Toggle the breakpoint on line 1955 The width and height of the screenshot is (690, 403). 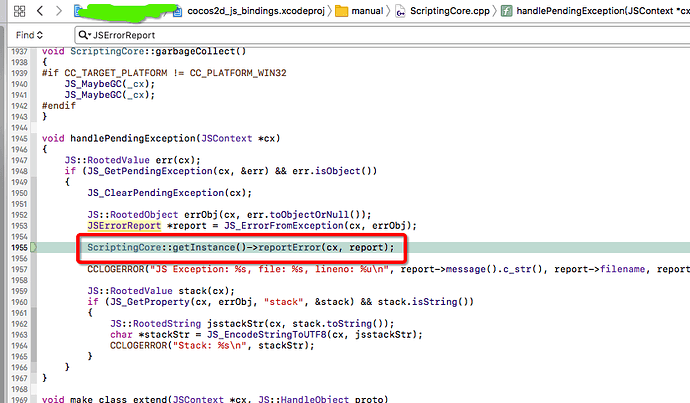click(x=33, y=248)
